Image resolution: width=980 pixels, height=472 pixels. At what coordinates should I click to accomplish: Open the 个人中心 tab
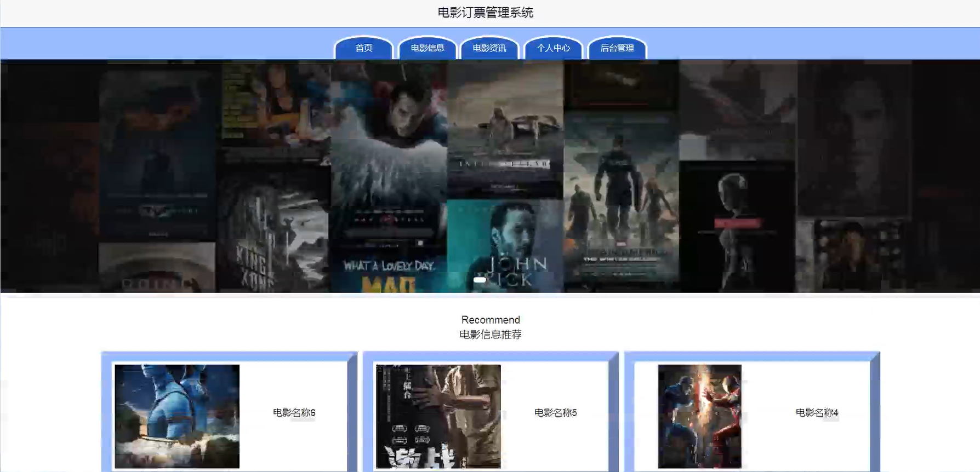pyautogui.click(x=553, y=48)
